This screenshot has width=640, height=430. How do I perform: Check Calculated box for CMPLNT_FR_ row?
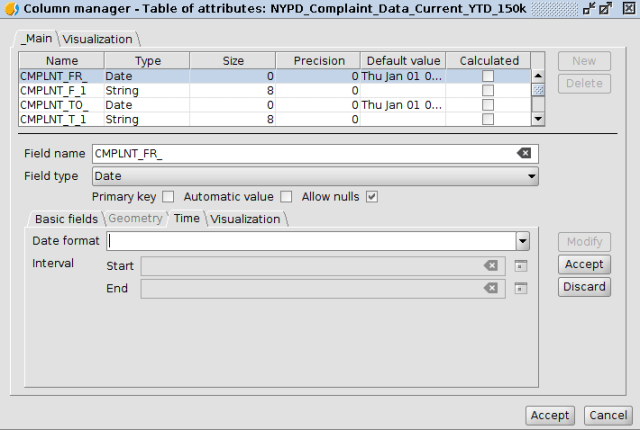488,75
